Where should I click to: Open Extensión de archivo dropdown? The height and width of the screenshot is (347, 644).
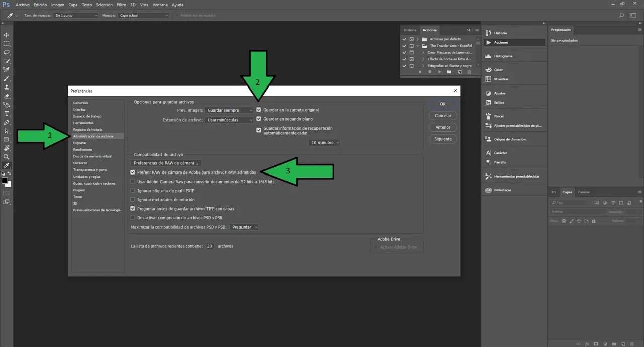[x=229, y=120]
